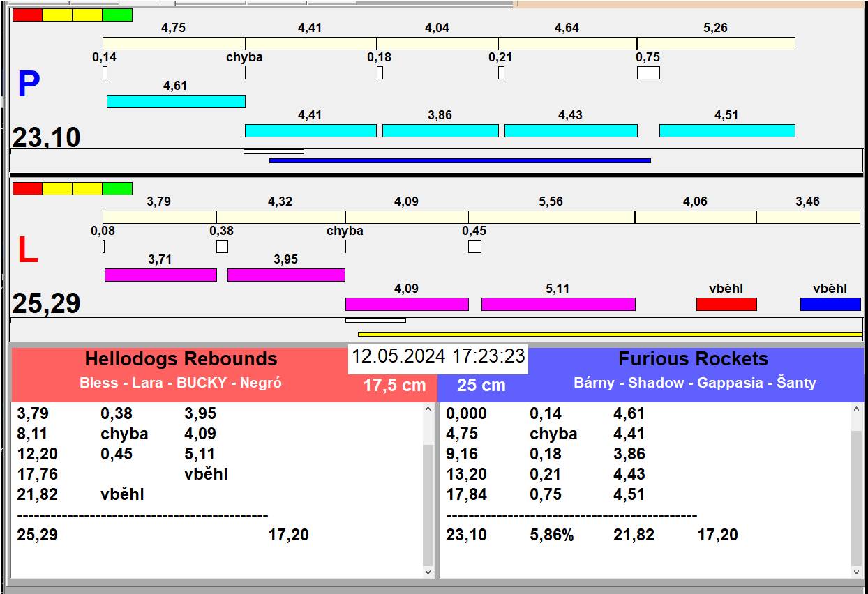Click the long yellow bar in lane L

(610, 334)
